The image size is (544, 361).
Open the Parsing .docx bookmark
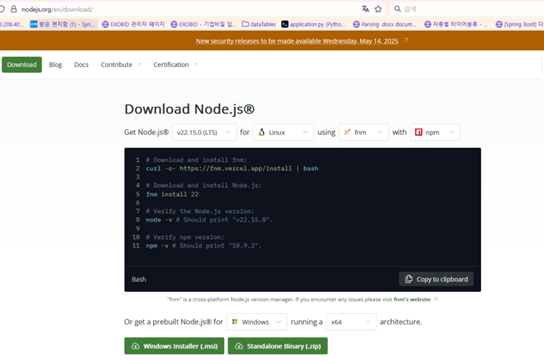coord(384,24)
